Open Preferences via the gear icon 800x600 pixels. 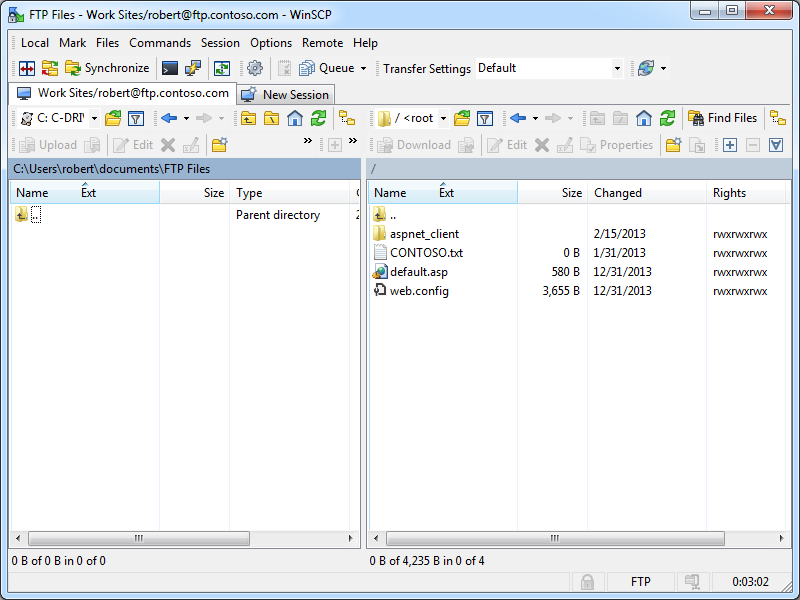pos(255,68)
